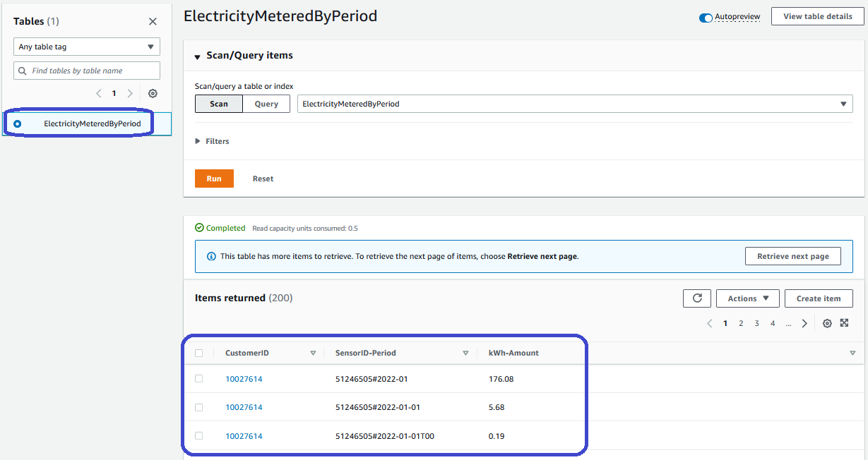The height and width of the screenshot is (460, 868).
Task: Click Retrieve next page button
Action: point(793,256)
